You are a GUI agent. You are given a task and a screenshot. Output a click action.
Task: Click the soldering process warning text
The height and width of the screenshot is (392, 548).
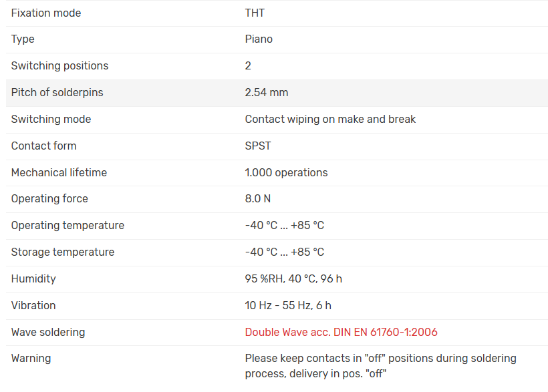(380, 366)
